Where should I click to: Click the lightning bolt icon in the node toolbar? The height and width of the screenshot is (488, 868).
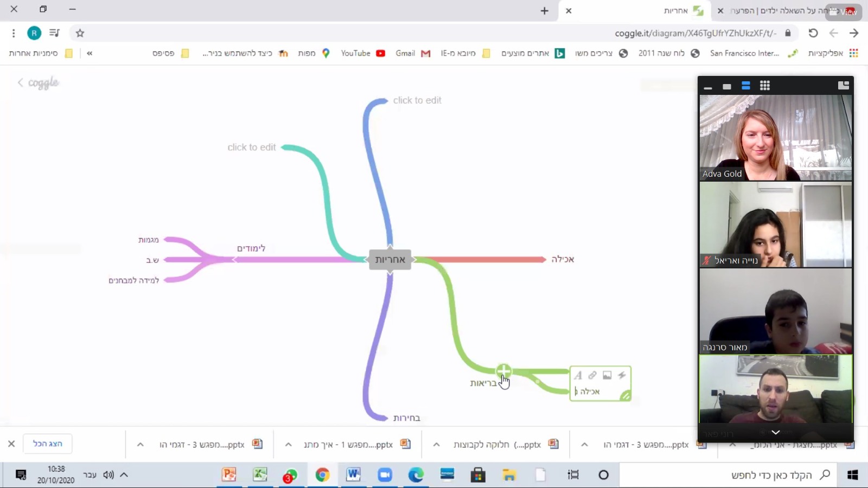coord(622,375)
